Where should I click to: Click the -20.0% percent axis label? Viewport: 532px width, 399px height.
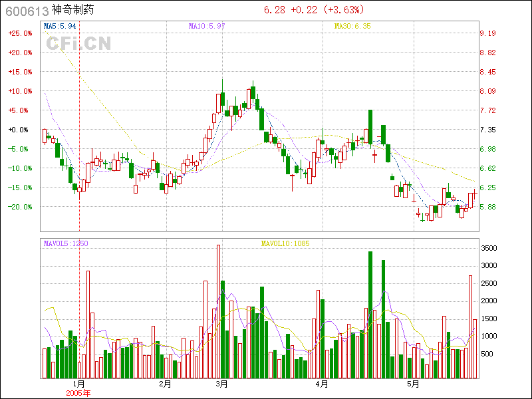coord(20,207)
